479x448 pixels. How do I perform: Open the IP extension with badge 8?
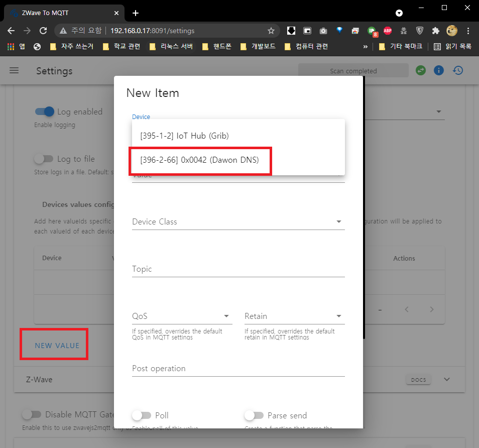(373, 31)
